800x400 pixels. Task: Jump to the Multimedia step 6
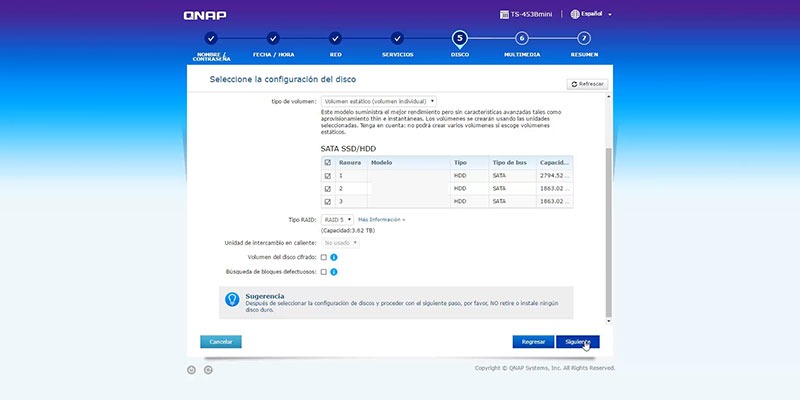tap(521, 45)
